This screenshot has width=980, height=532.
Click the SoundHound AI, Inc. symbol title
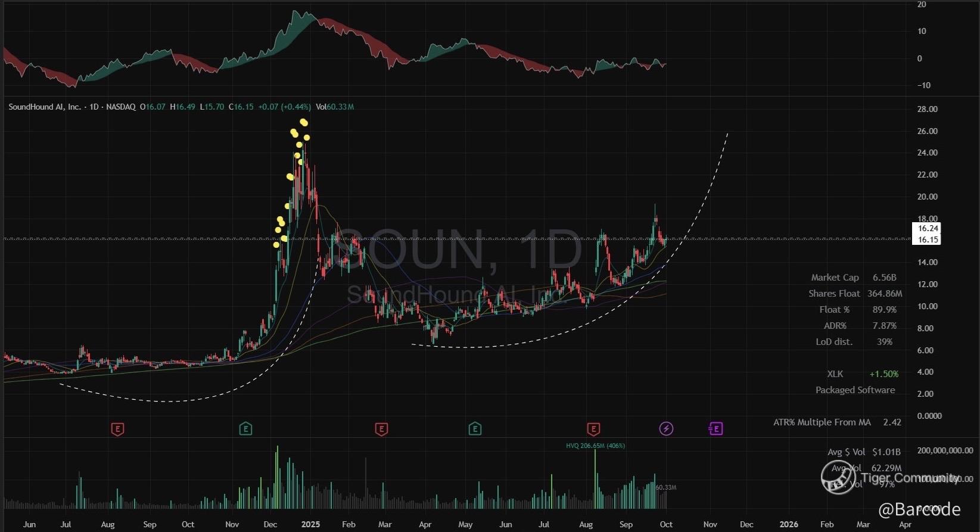click(45, 107)
